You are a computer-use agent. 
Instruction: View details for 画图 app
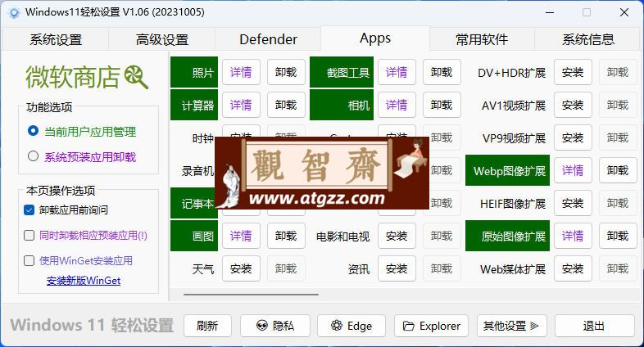pos(241,236)
